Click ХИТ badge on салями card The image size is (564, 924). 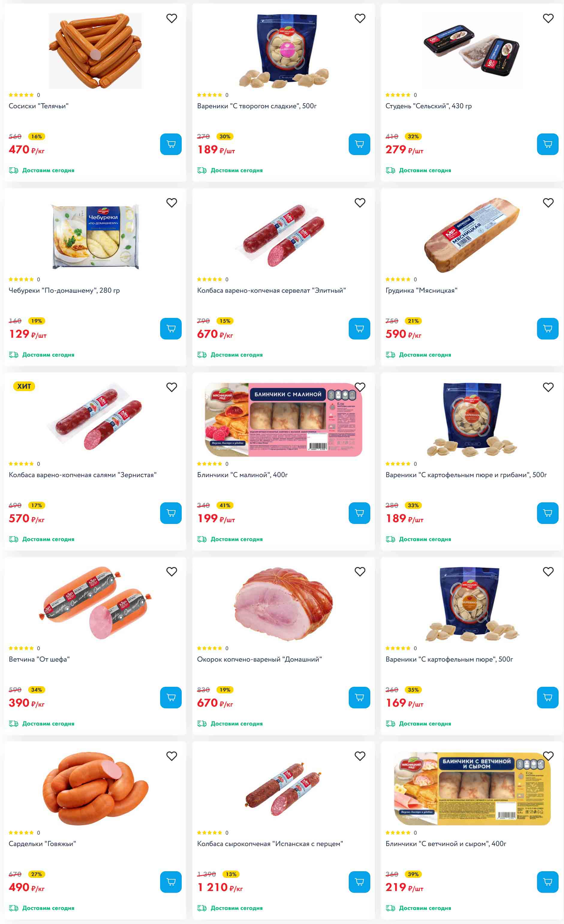click(x=24, y=386)
